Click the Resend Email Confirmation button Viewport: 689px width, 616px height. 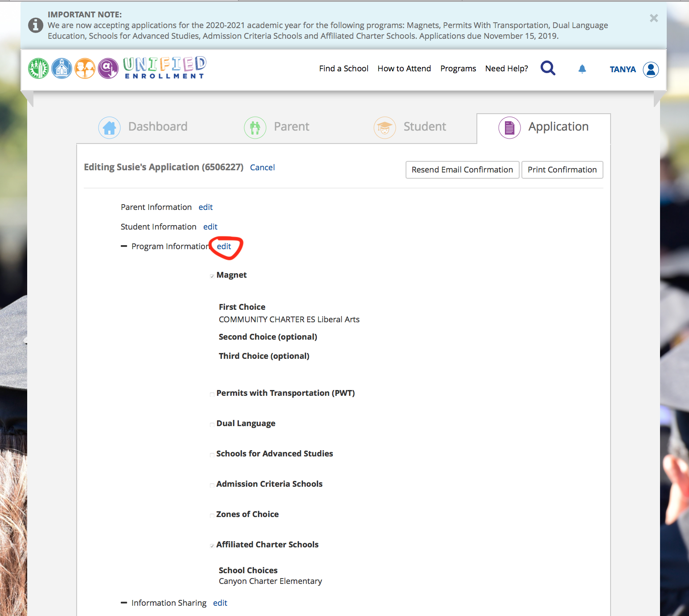pos(462,170)
